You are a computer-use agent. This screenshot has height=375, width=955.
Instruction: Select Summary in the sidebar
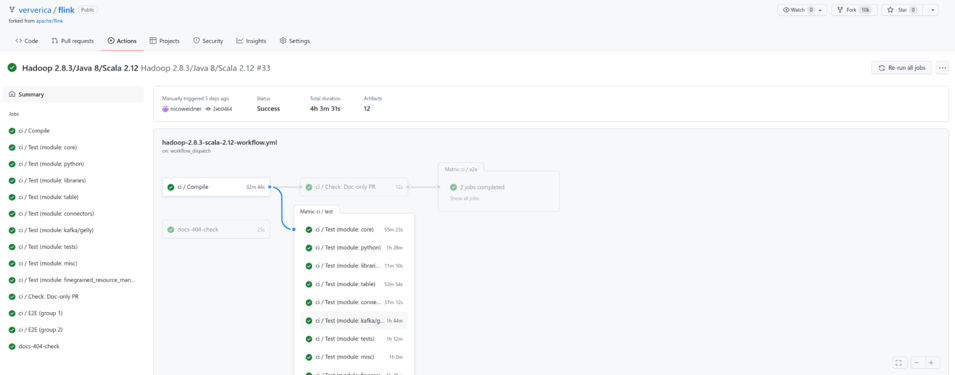(73, 94)
